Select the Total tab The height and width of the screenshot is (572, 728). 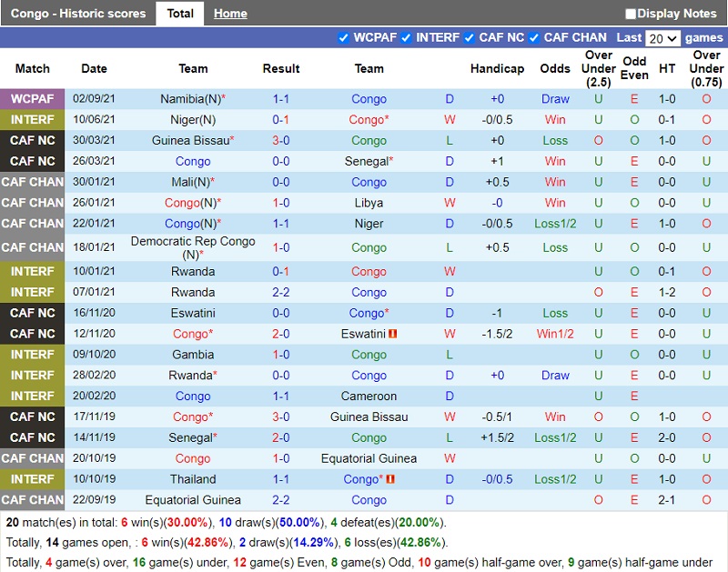180,14
